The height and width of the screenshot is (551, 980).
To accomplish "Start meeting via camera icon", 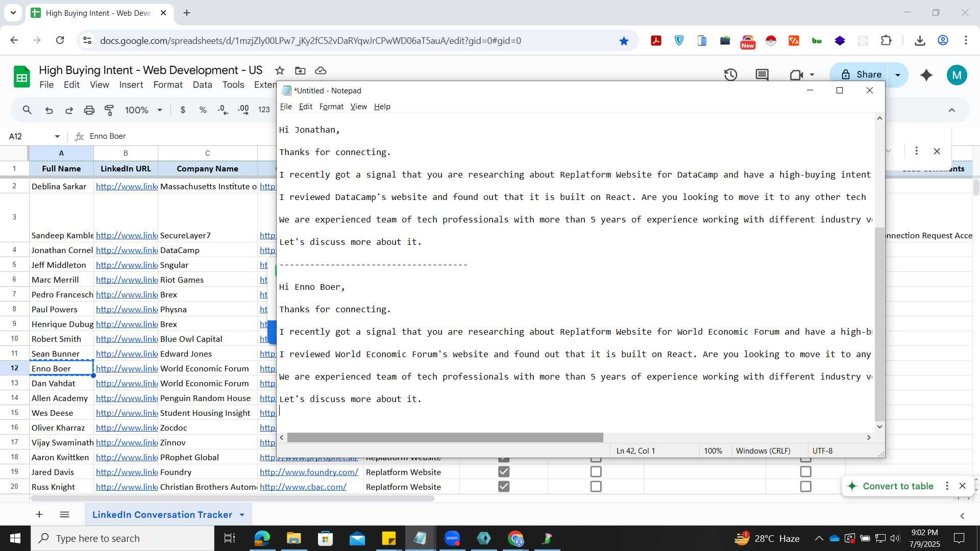I will 796,74.
